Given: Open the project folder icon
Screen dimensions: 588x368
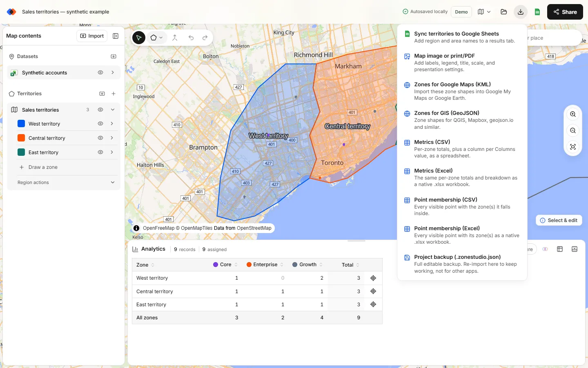Looking at the screenshot, I should [x=504, y=12].
